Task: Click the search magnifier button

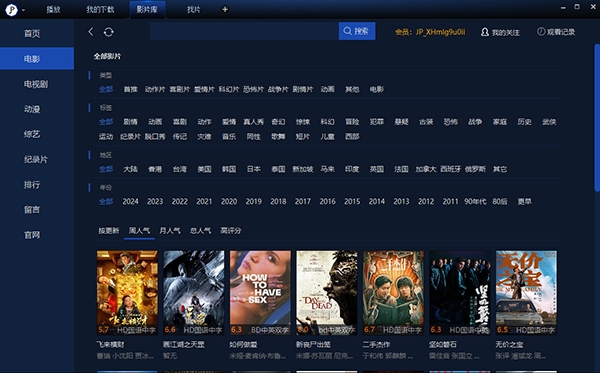Action: point(357,31)
